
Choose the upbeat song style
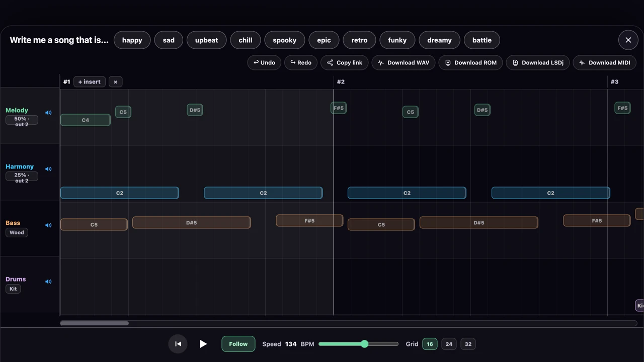(x=207, y=40)
